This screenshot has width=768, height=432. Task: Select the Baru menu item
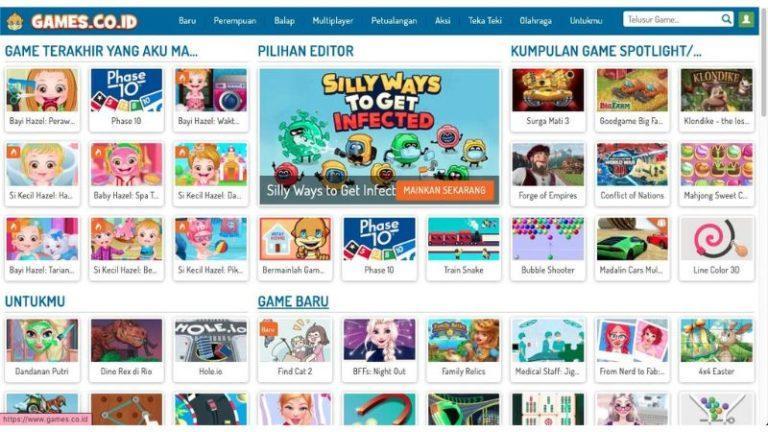[x=187, y=21]
